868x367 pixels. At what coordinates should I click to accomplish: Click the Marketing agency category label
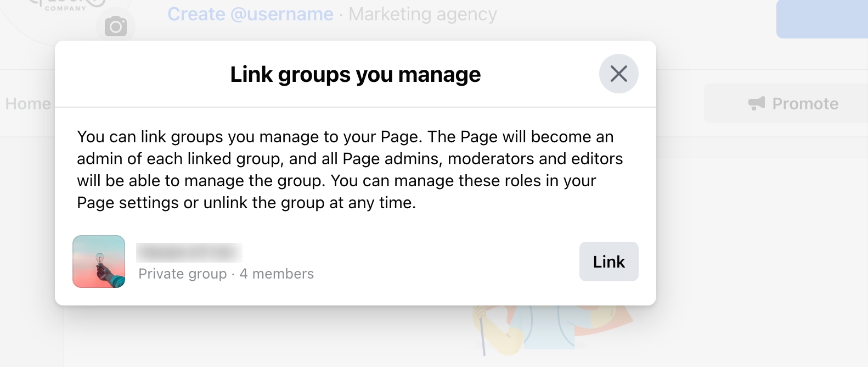[x=422, y=14]
